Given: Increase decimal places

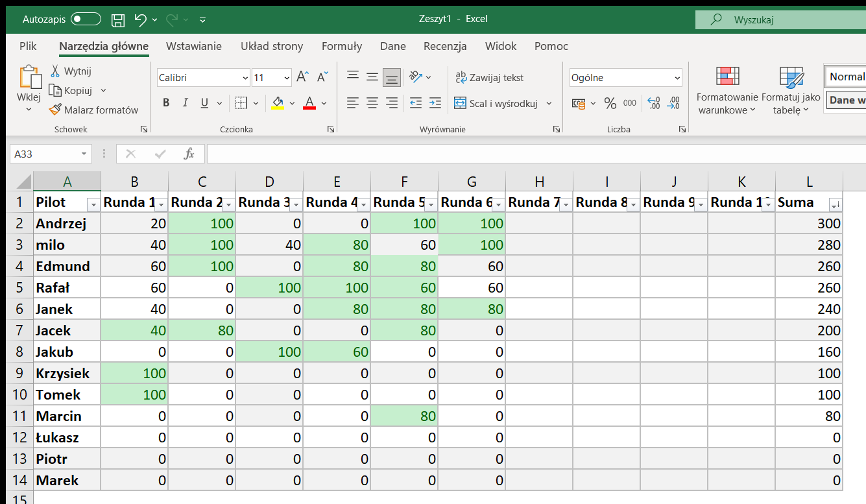Looking at the screenshot, I should [x=655, y=102].
